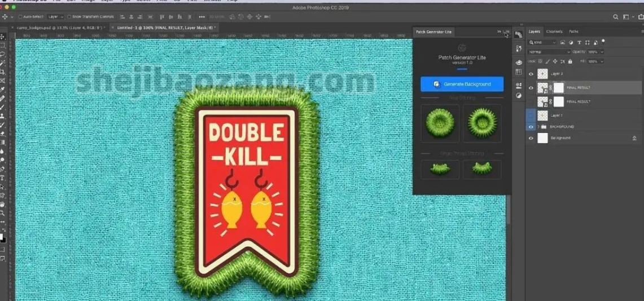Hide the bottom Background layer eye
Screen dimensions: 644x301
[531, 138]
